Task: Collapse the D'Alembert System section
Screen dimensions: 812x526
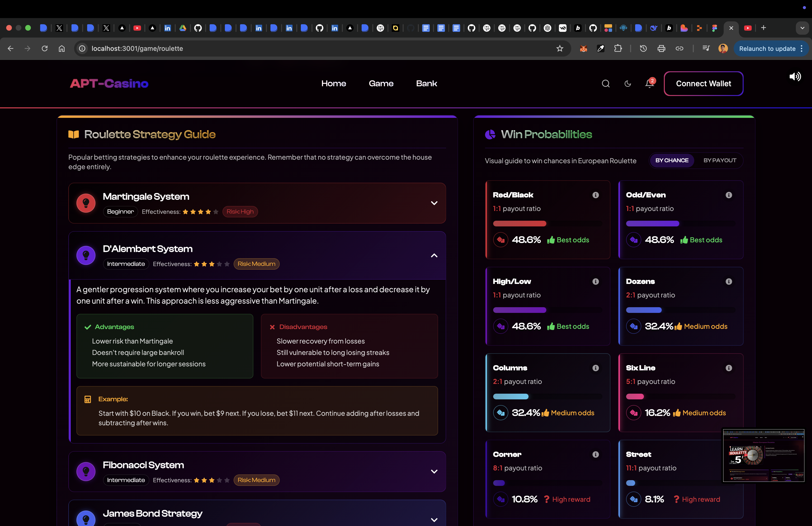Action: coord(434,255)
